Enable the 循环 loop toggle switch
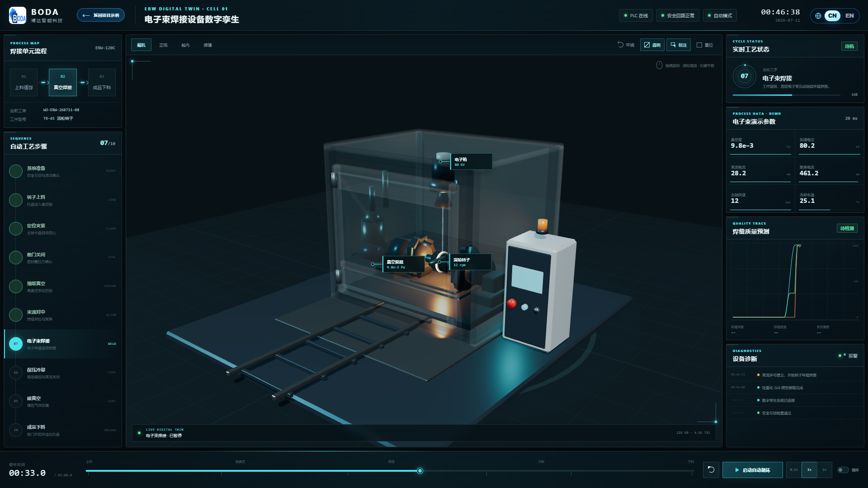This screenshot has width=868, height=488. tap(843, 470)
